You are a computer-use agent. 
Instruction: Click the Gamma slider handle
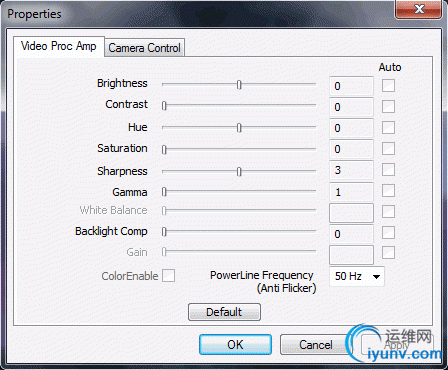click(x=164, y=192)
